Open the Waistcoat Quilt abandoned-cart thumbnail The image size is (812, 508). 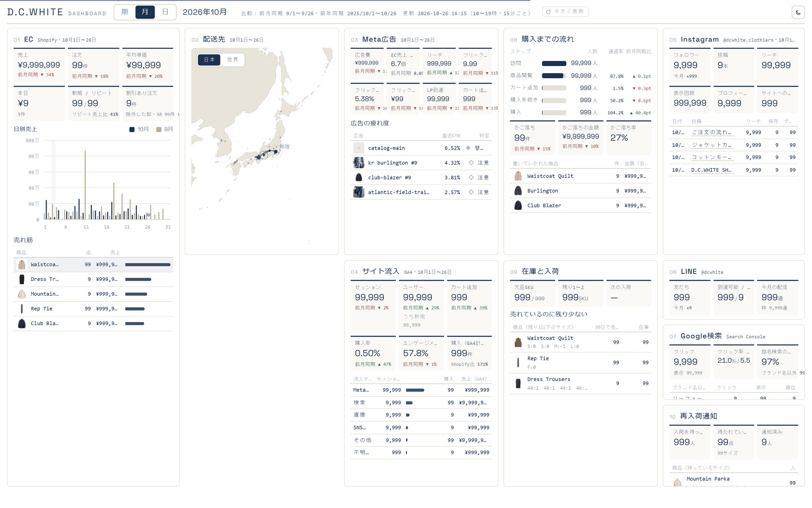[518, 176]
